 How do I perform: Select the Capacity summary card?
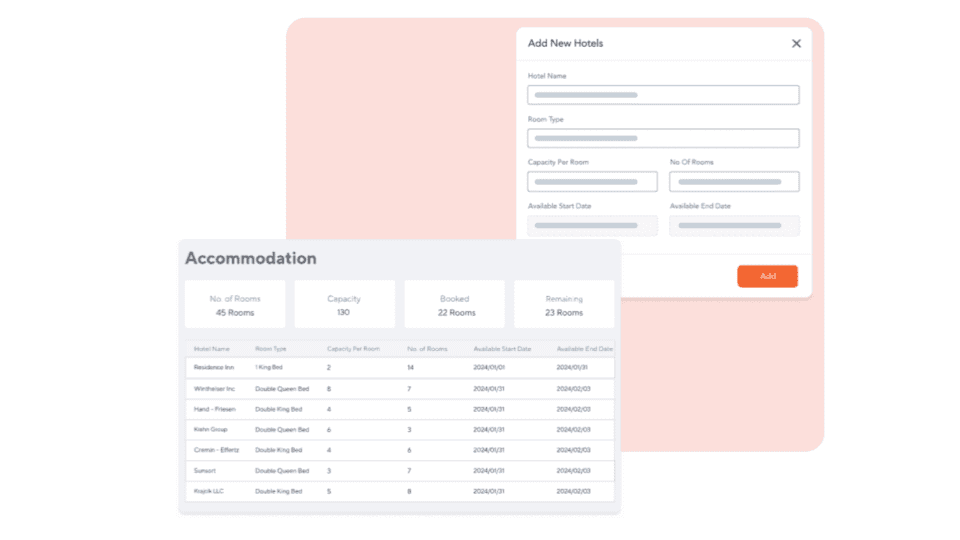(x=344, y=304)
